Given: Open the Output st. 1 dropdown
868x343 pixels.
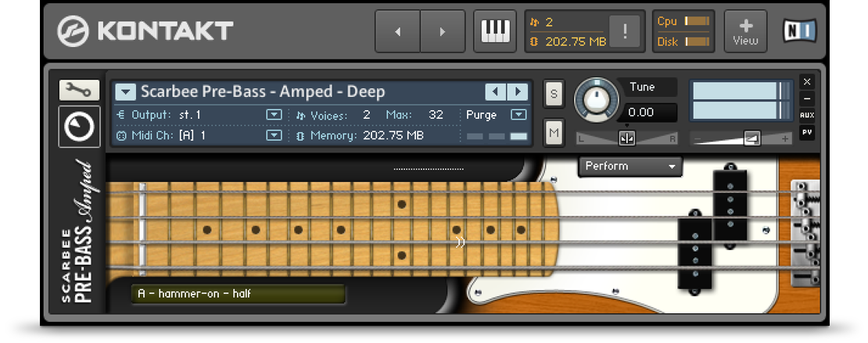Looking at the screenshot, I should pyautogui.click(x=274, y=115).
